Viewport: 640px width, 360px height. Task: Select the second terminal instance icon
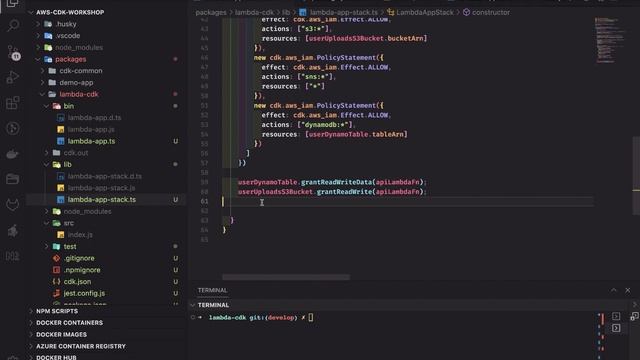pyautogui.click(x=616, y=328)
